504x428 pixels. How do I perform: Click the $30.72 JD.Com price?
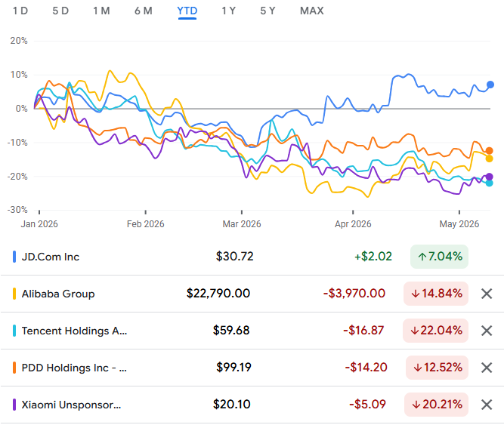point(235,257)
